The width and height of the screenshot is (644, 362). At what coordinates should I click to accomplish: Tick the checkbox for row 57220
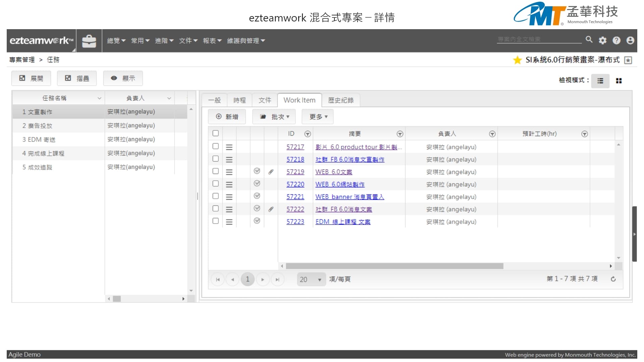tap(216, 184)
